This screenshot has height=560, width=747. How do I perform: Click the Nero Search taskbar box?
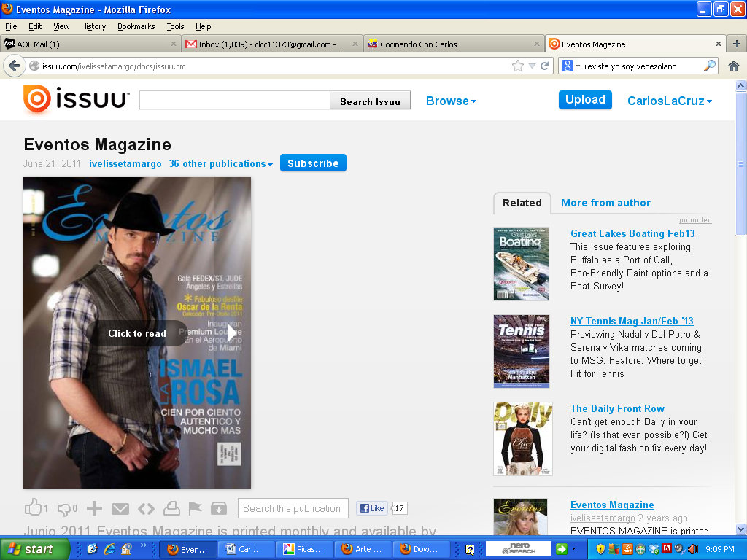(519, 549)
